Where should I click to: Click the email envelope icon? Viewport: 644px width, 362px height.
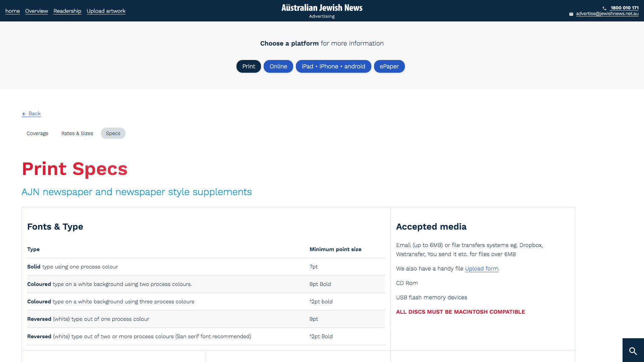(571, 14)
